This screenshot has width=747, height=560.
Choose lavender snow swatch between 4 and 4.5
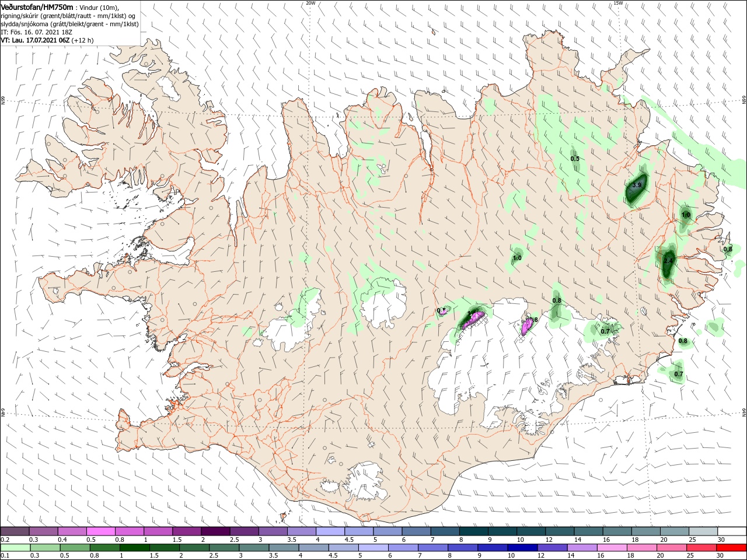330,531
